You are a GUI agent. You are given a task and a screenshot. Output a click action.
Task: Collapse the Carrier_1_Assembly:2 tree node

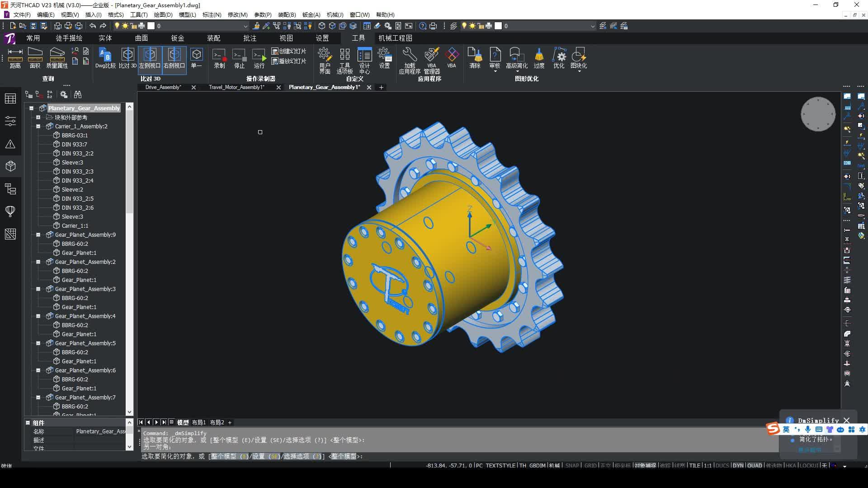click(x=38, y=126)
